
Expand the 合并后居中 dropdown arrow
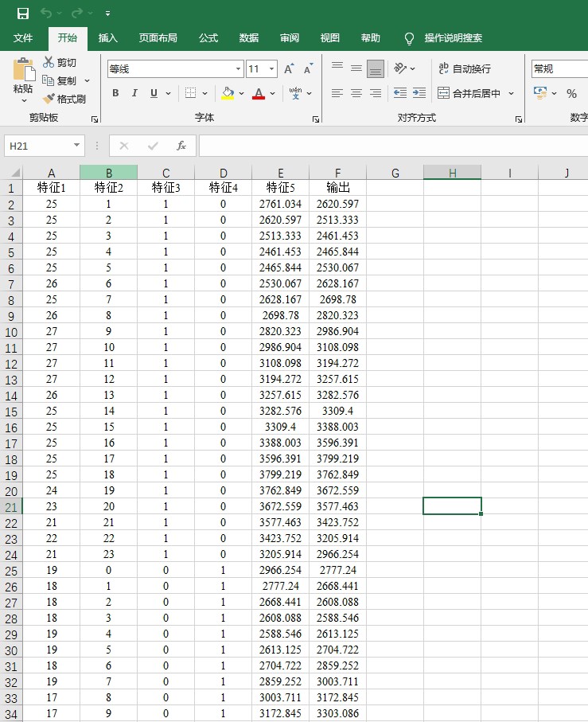tap(511, 93)
